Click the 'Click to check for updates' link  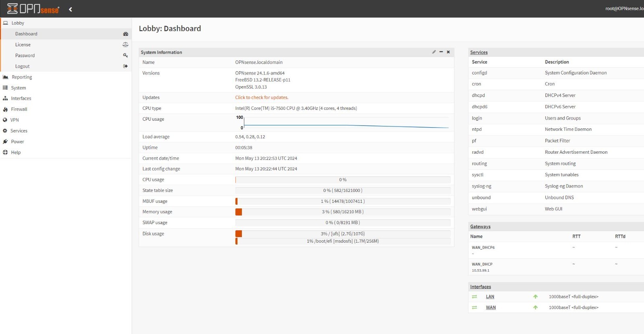coord(262,97)
